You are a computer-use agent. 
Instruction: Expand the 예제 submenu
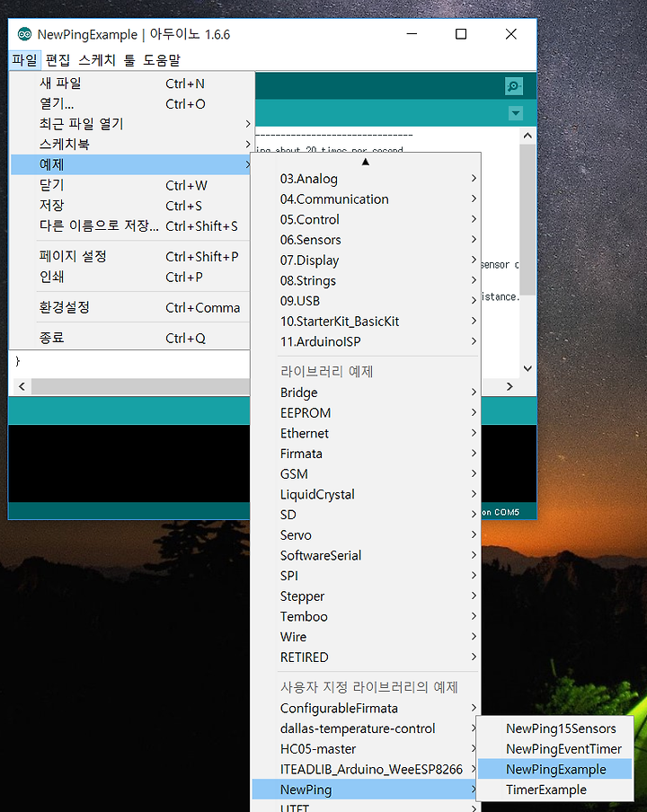point(131,164)
